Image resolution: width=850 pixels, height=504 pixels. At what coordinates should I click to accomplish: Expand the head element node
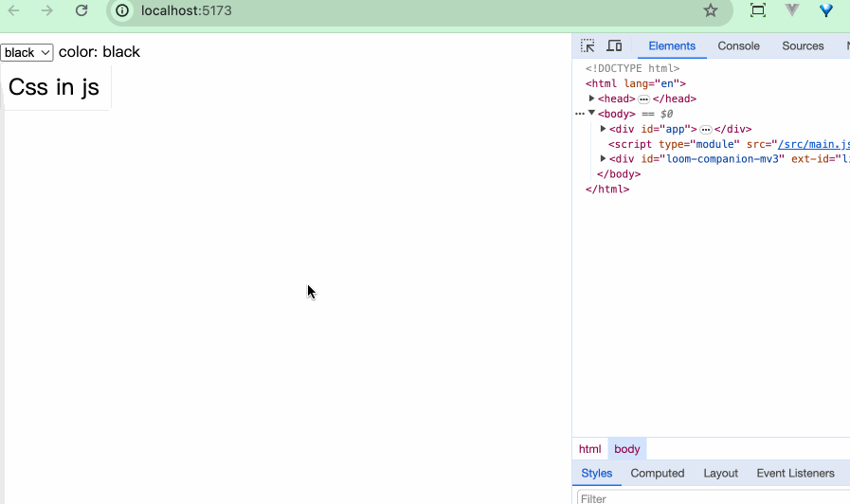(x=592, y=99)
